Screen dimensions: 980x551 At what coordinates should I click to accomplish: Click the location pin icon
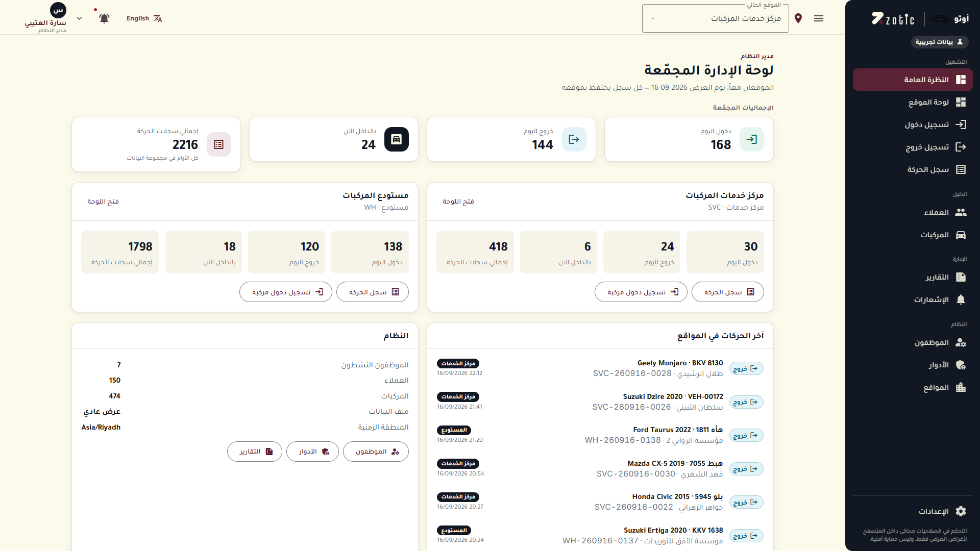pyautogui.click(x=799, y=18)
